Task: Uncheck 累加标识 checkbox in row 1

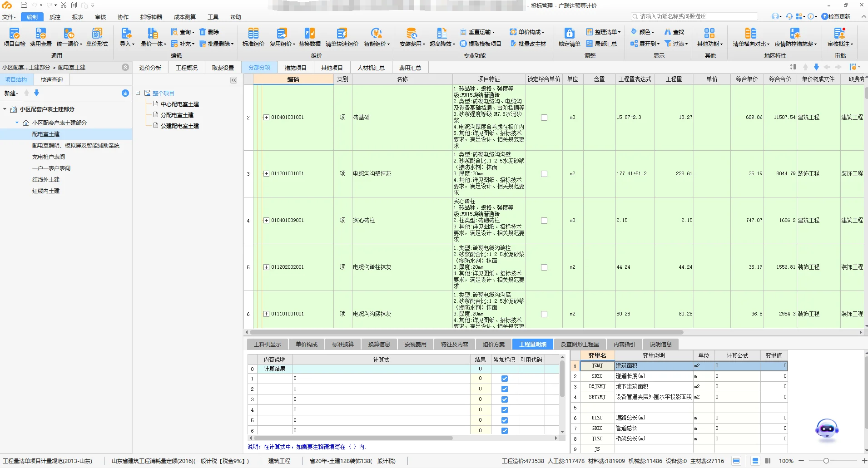Action: [x=505, y=379]
